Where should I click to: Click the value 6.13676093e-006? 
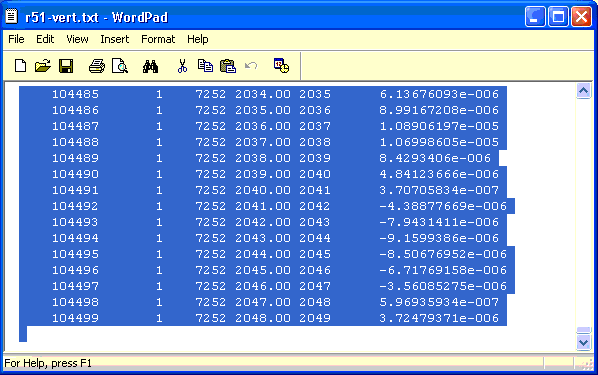coord(439,94)
